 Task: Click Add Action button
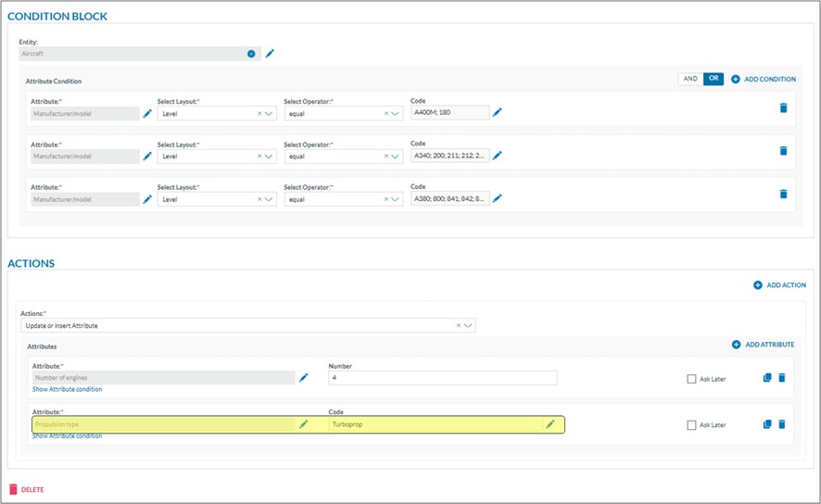779,285
